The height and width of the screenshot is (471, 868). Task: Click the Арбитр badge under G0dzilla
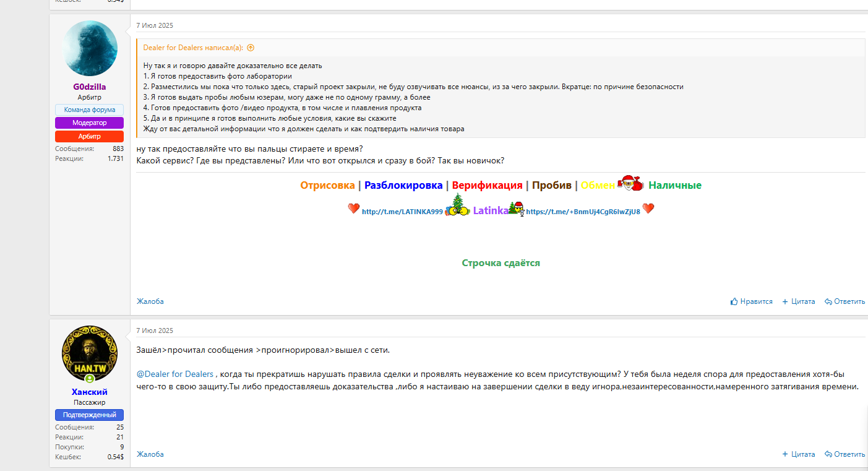point(88,136)
